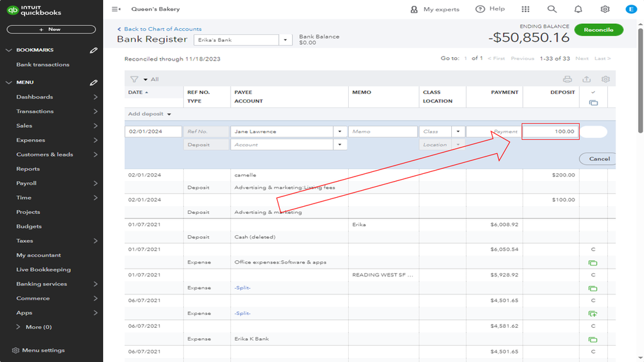Click the Memo input field

click(x=383, y=131)
